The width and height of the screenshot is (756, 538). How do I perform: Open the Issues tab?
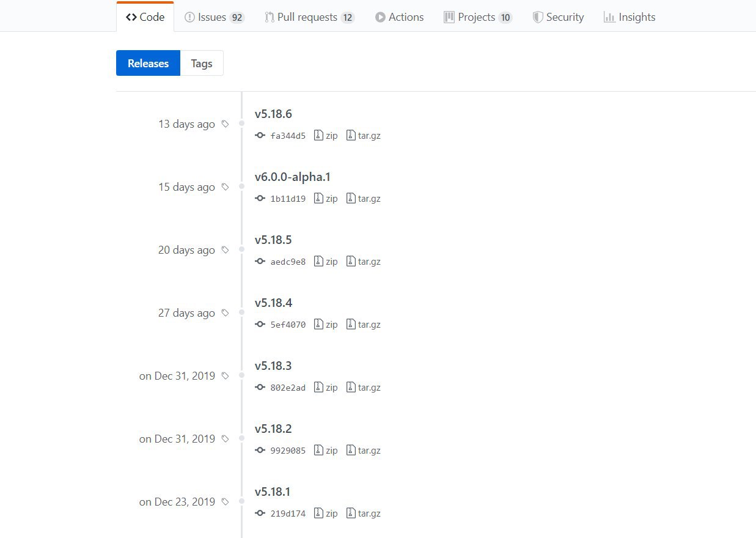point(215,17)
